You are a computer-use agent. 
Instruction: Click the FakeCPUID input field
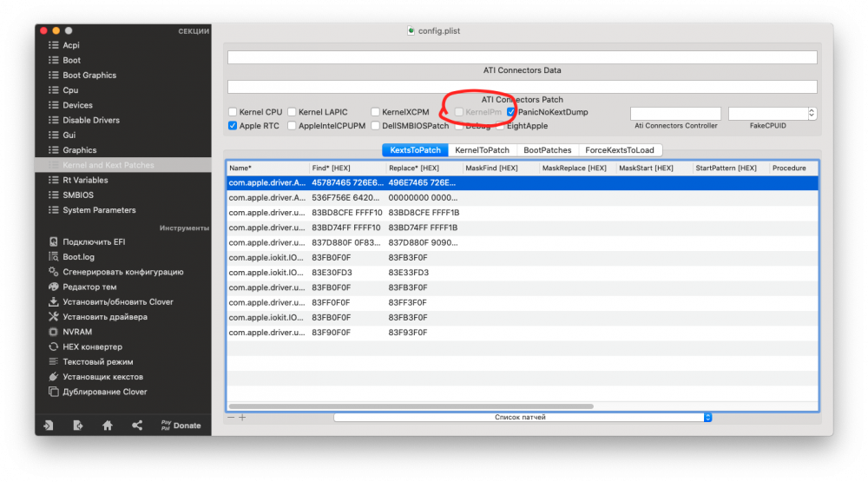coord(768,114)
